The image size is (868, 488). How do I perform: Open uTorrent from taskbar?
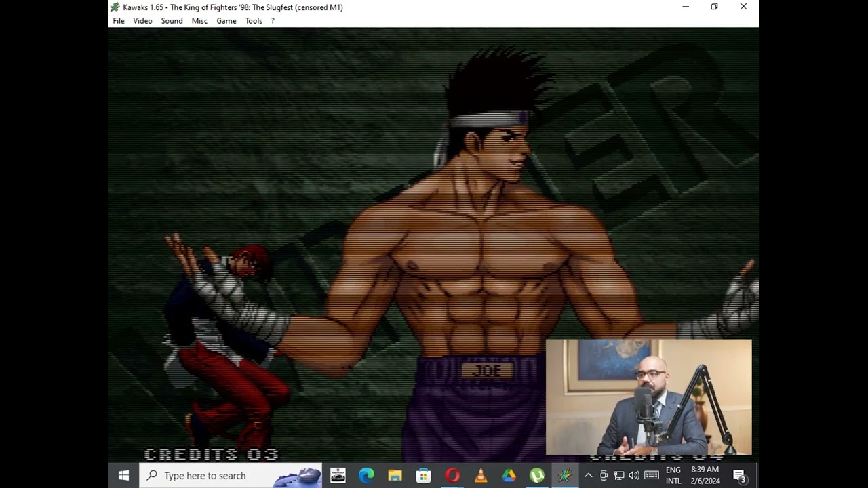tap(536, 476)
